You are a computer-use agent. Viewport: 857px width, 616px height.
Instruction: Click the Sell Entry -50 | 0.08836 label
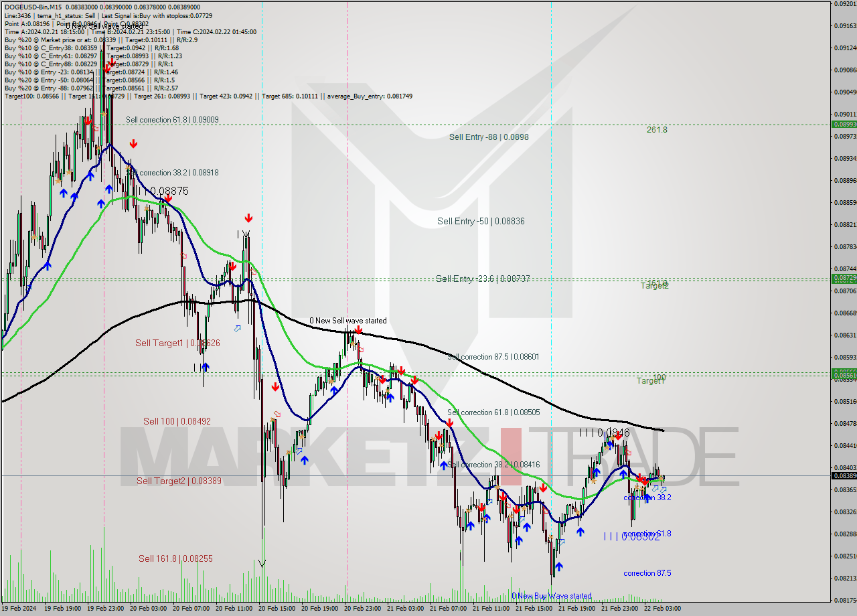coord(481,221)
